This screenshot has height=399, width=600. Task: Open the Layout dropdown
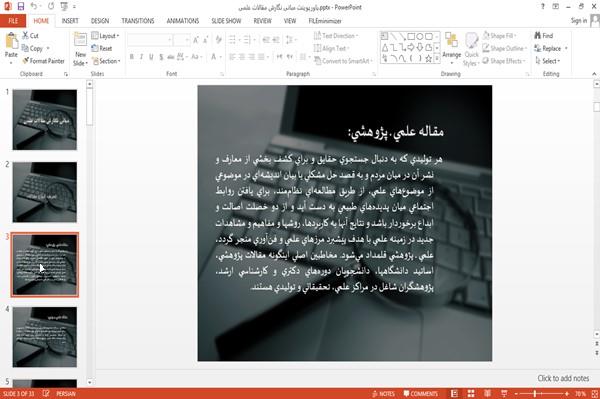[x=106, y=36]
